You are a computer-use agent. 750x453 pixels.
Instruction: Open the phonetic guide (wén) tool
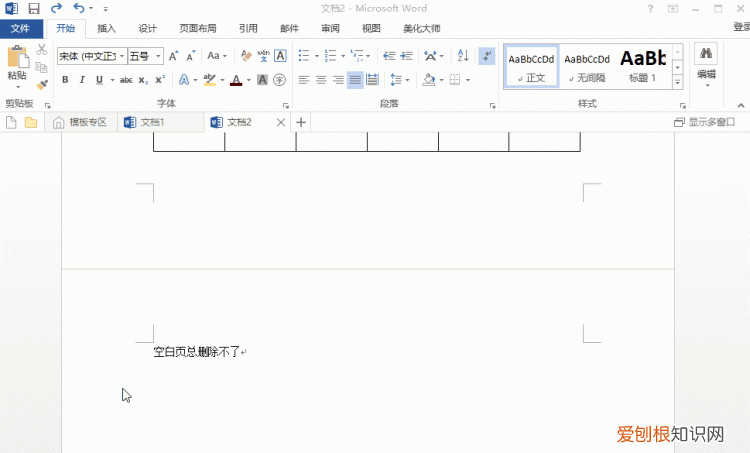263,56
